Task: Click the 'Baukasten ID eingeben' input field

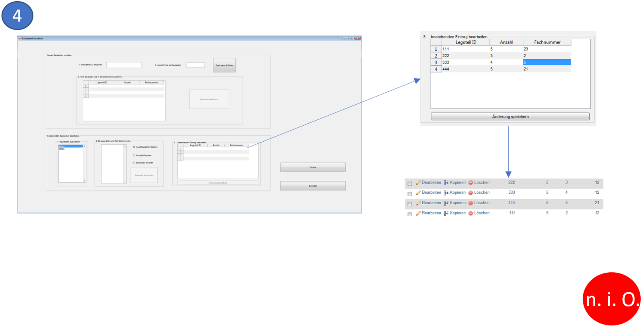Action: (124, 65)
